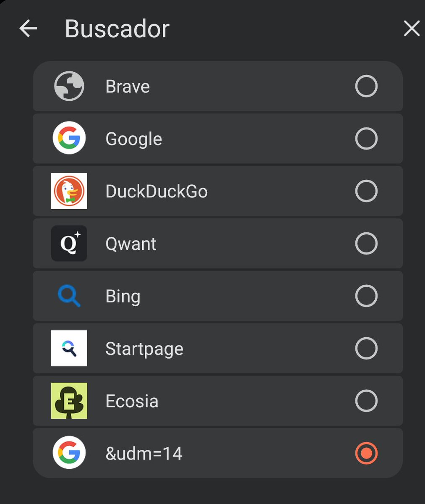Click the Startpage search icon

click(69, 348)
